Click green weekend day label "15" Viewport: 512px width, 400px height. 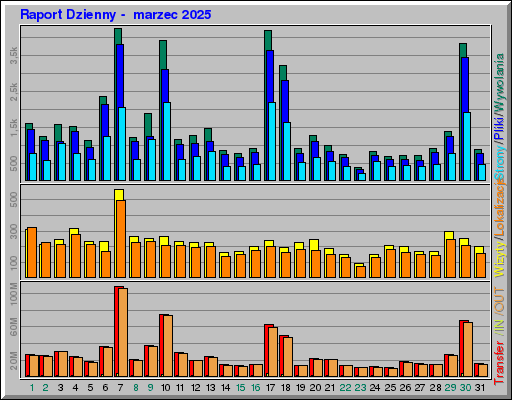coord(240,388)
